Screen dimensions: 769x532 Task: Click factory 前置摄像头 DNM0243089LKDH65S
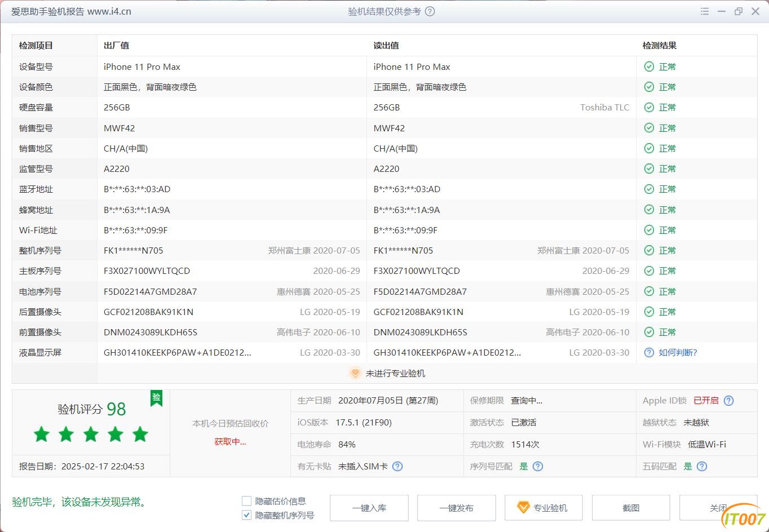(x=151, y=332)
